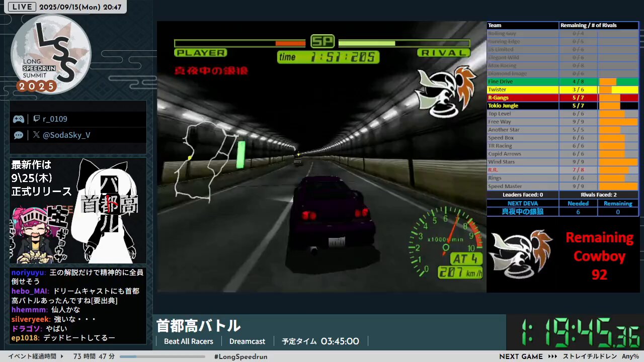
Task: Click the 真夜中の銀狼 cell in the table
Action: pyautogui.click(x=523, y=212)
